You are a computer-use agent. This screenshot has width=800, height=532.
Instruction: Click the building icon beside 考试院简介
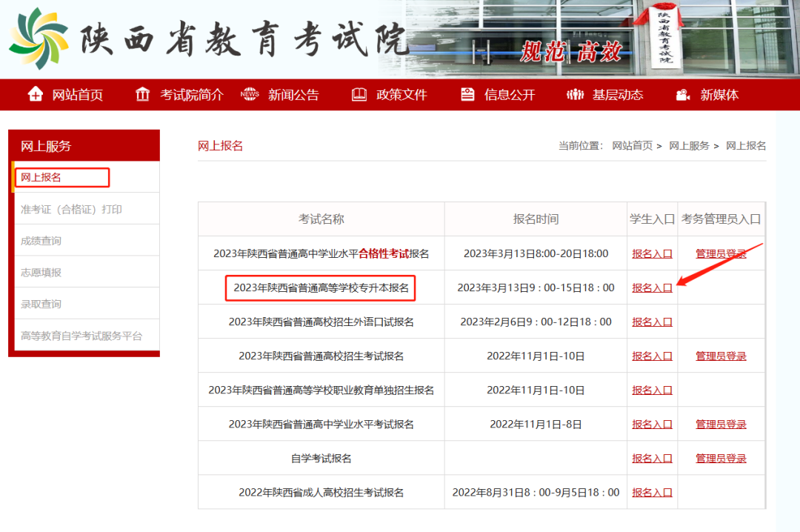(x=142, y=94)
